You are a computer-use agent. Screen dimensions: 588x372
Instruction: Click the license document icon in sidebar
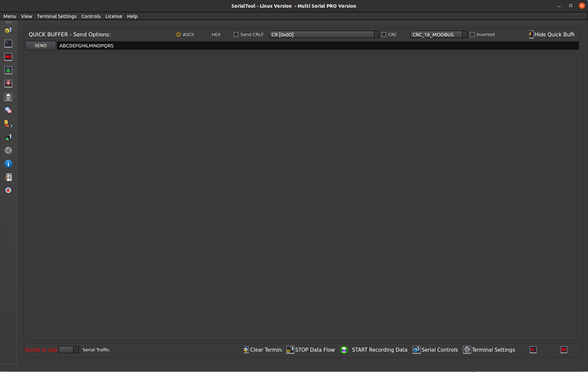click(x=8, y=177)
